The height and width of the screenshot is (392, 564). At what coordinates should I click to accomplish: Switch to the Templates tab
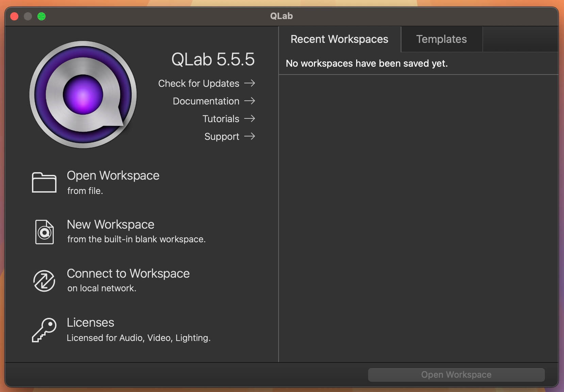pyautogui.click(x=441, y=39)
